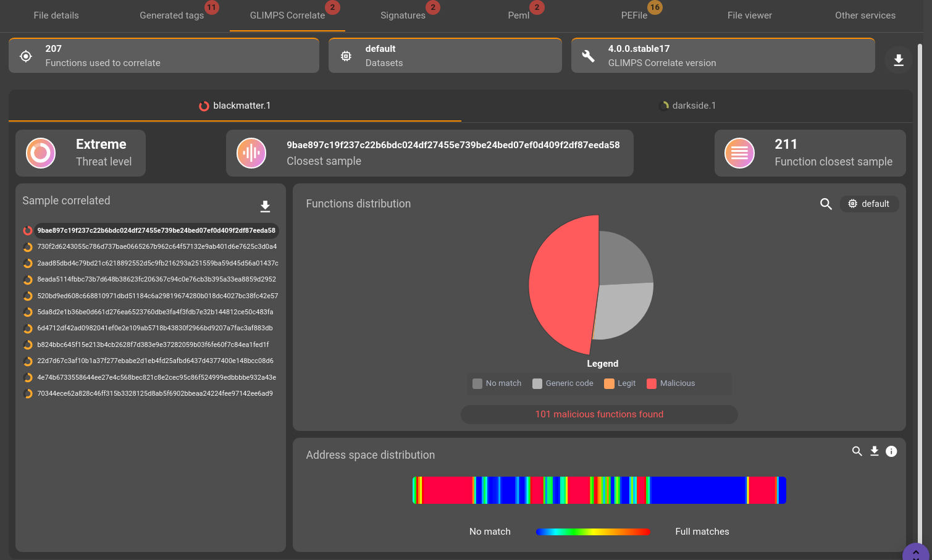Viewport: 932px width, 560px height.
Task: Select correlated sample starting 22d7d67c3af10b1a
Action: [155, 361]
